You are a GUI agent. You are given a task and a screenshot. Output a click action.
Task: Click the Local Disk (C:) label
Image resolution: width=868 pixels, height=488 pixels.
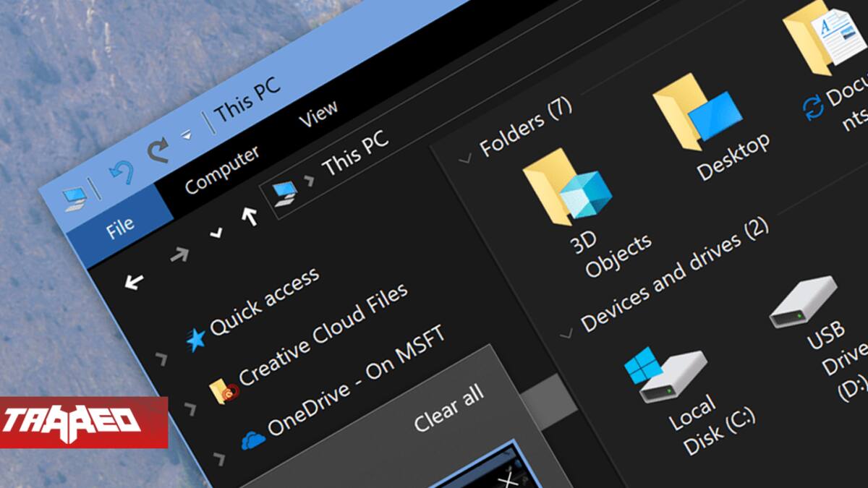[x=711, y=426]
